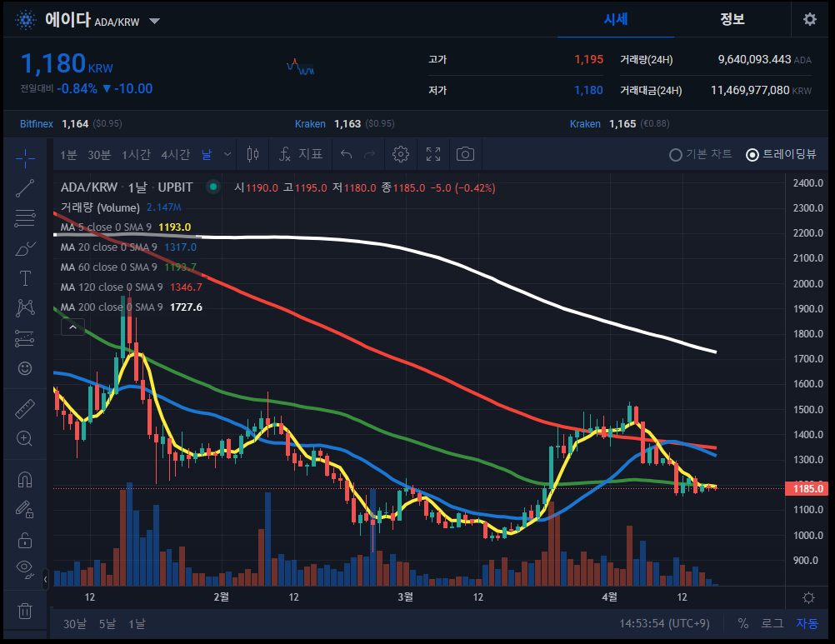Open price axis settings gear

click(808, 597)
